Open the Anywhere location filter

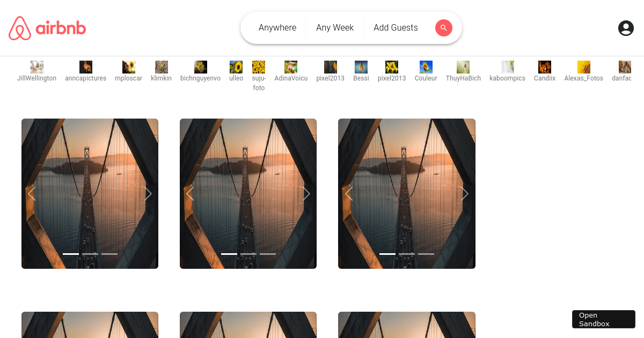tap(277, 27)
